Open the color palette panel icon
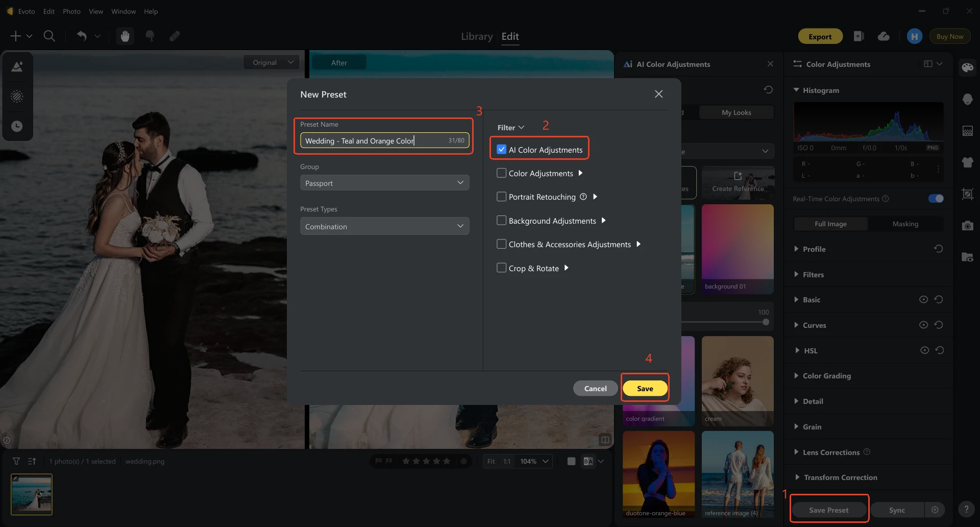The height and width of the screenshot is (527, 980). click(x=967, y=68)
